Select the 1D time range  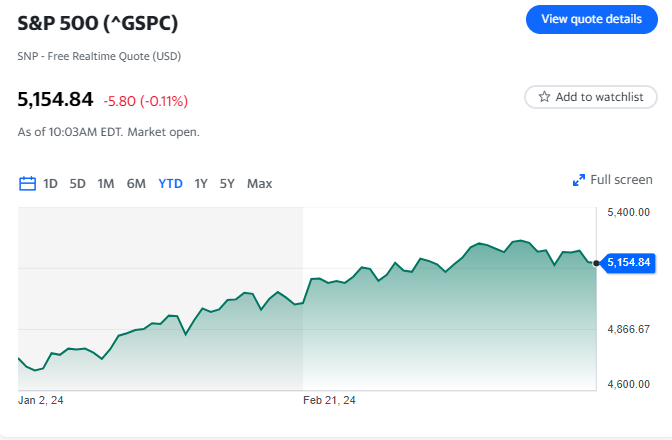point(50,183)
